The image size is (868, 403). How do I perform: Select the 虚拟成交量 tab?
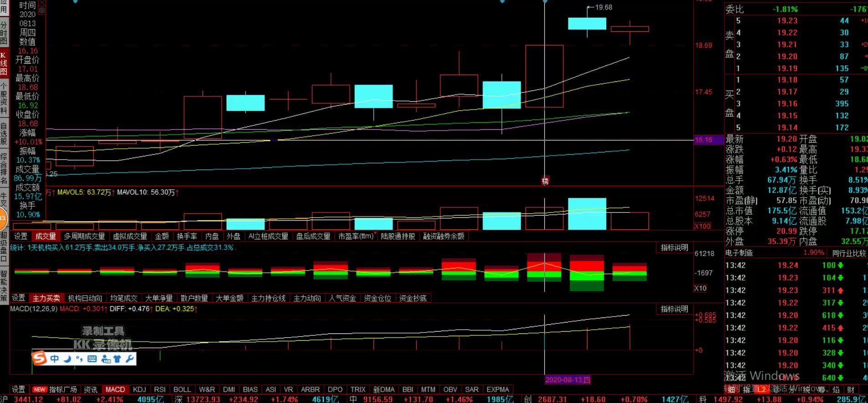130,236
